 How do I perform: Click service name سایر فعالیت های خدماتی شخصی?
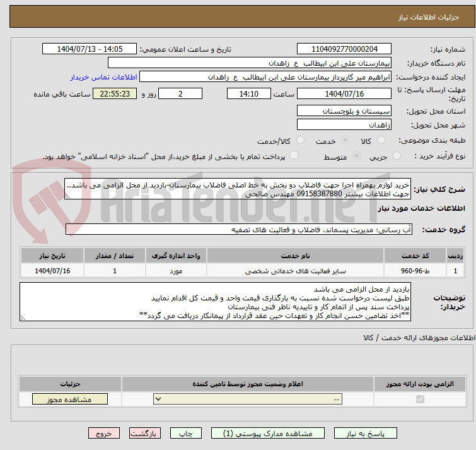click(x=296, y=270)
